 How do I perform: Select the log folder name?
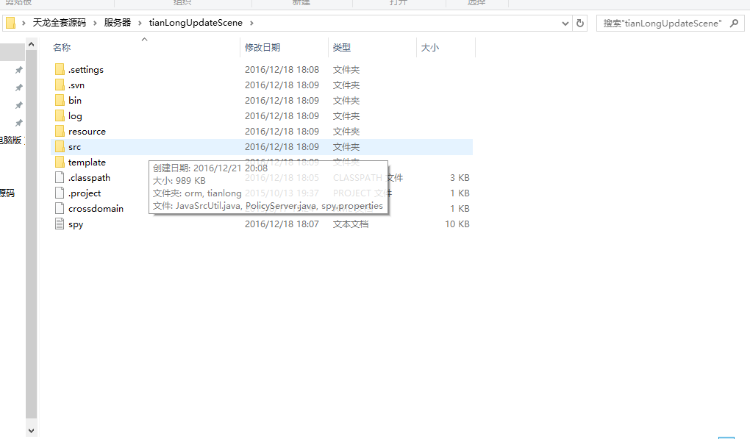click(x=75, y=116)
